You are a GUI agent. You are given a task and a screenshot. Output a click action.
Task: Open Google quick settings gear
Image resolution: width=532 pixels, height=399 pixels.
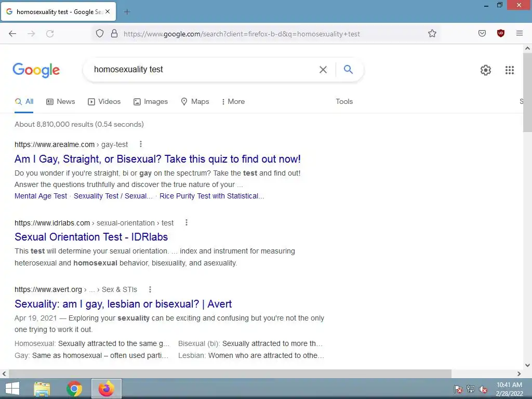pos(486,70)
